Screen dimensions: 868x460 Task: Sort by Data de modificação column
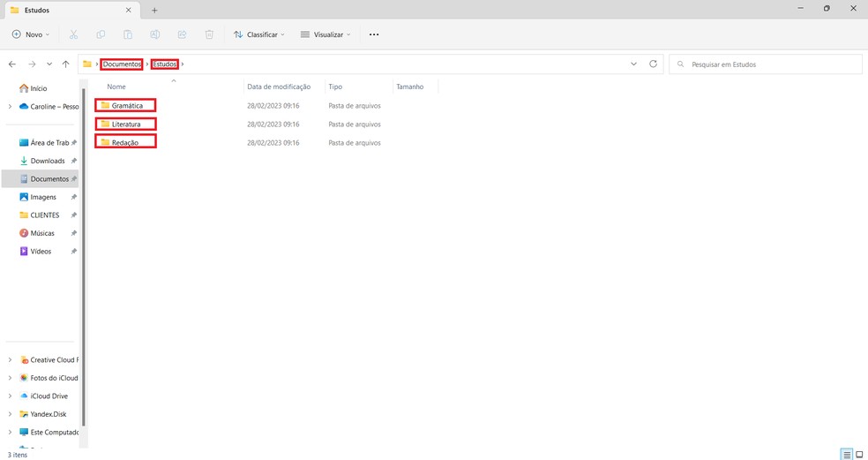[279, 87]
